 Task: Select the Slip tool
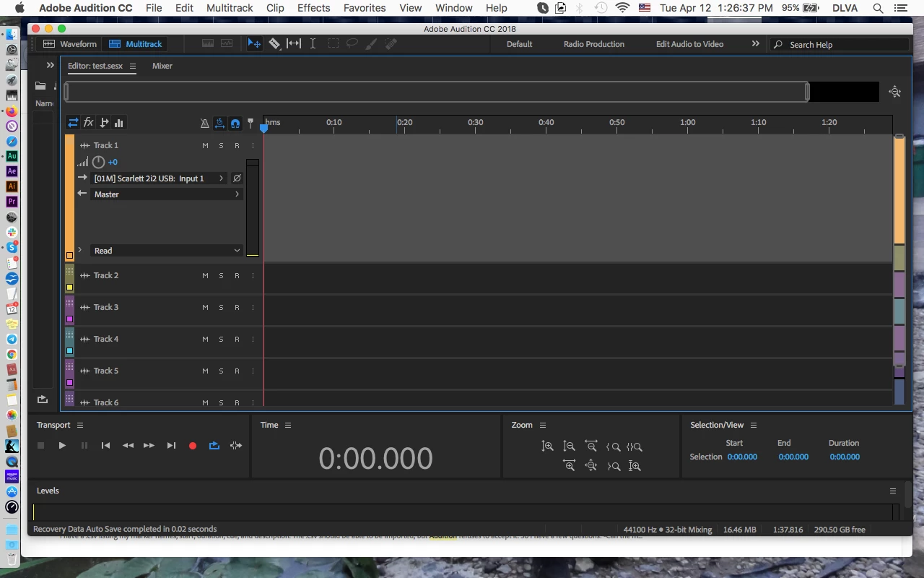[294, 44]
